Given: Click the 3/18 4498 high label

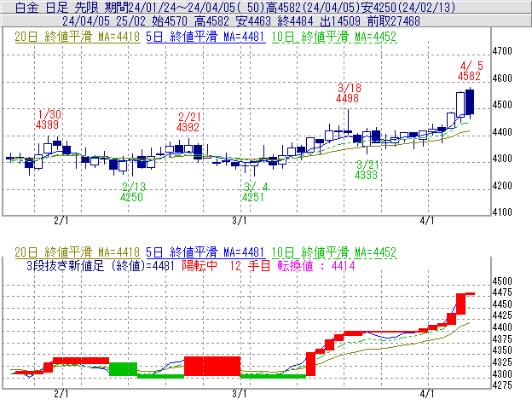Looking at the screenshot, I should (x=348, y=93).
